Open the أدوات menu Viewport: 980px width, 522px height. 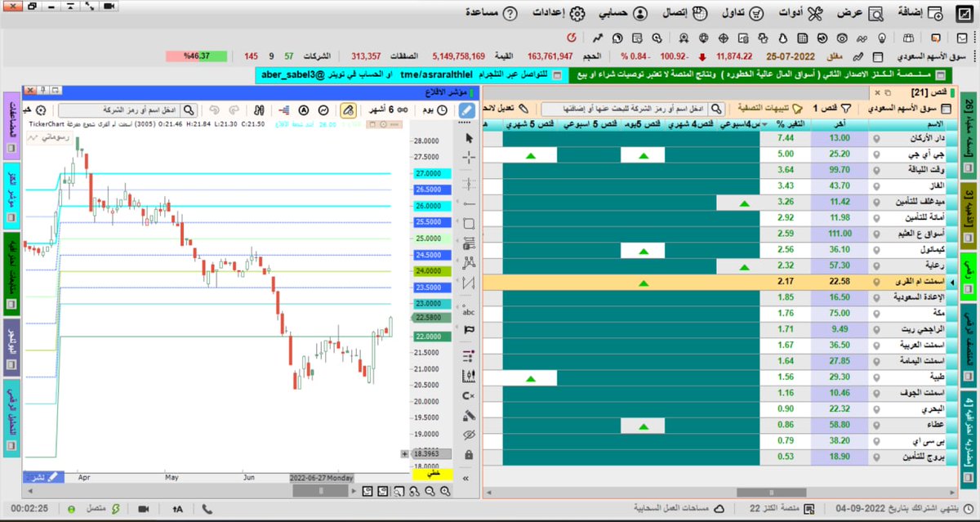tap(800, 14)
